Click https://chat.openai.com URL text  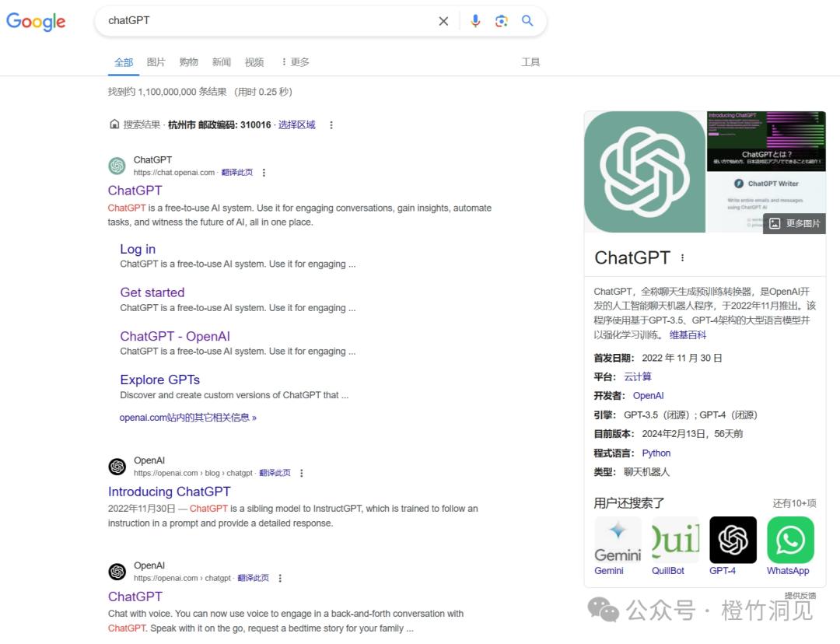174,173
